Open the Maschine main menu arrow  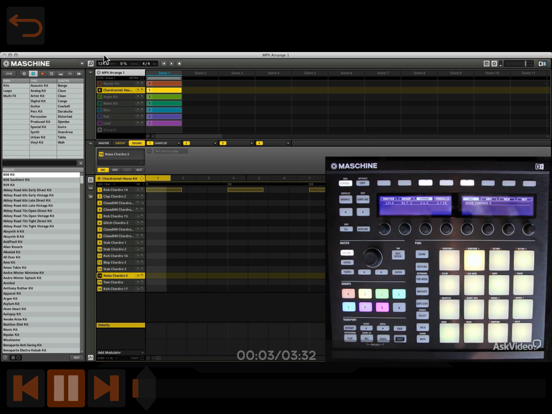pos(82,64)
